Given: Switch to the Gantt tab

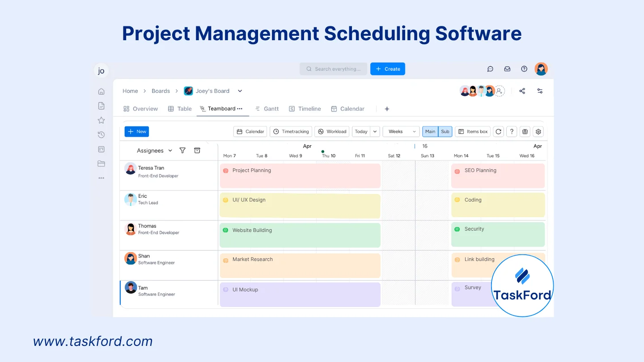Looking at the screenshot, I should click(267, 109).
